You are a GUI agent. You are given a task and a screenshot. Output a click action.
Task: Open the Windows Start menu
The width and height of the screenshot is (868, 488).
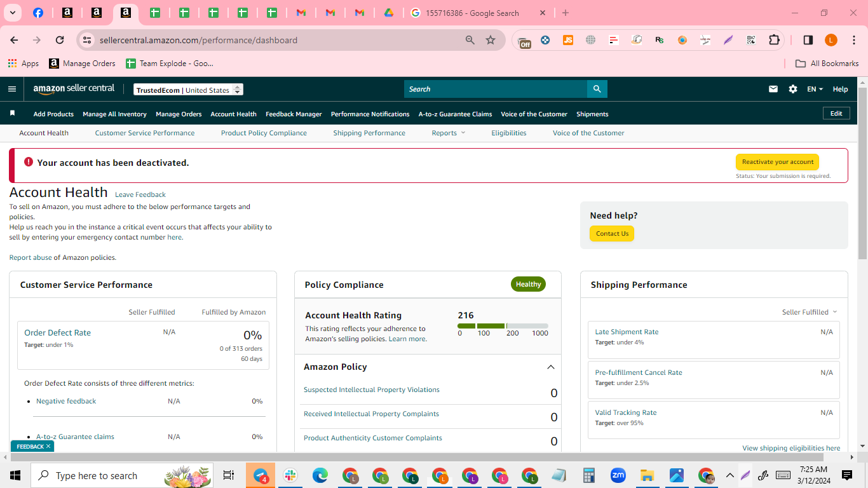pyautogui.click(x=15, y=475)
